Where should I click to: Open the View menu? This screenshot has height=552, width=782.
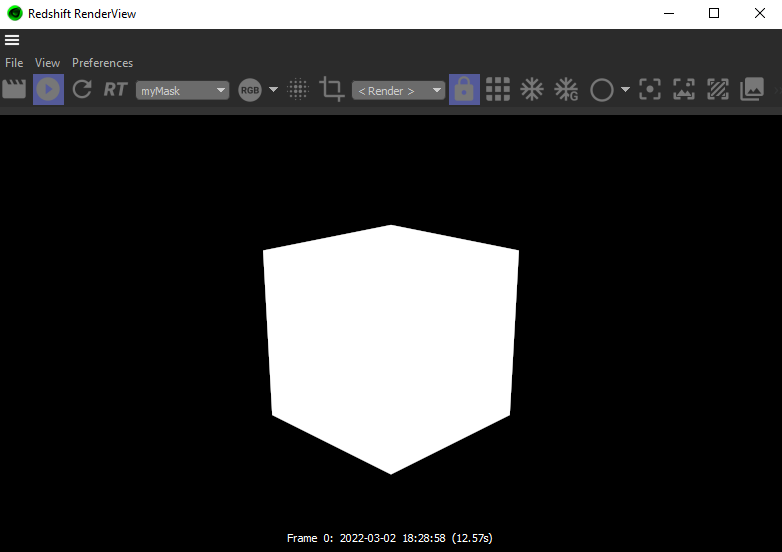(47, 63)
